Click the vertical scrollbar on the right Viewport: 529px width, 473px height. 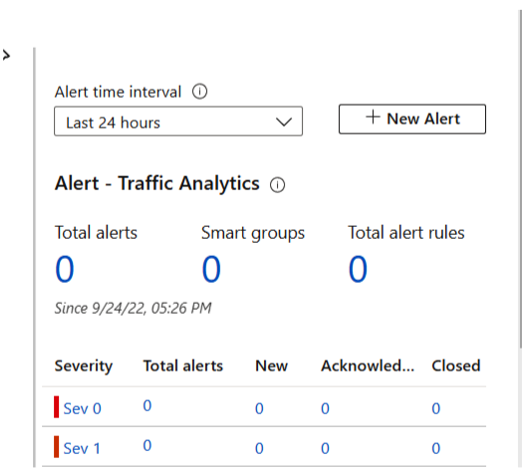point(521,179)
